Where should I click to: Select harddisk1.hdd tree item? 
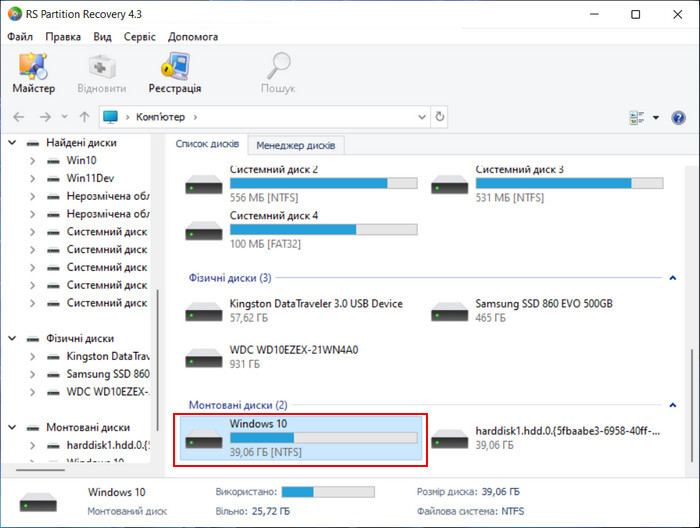[108, 445]
